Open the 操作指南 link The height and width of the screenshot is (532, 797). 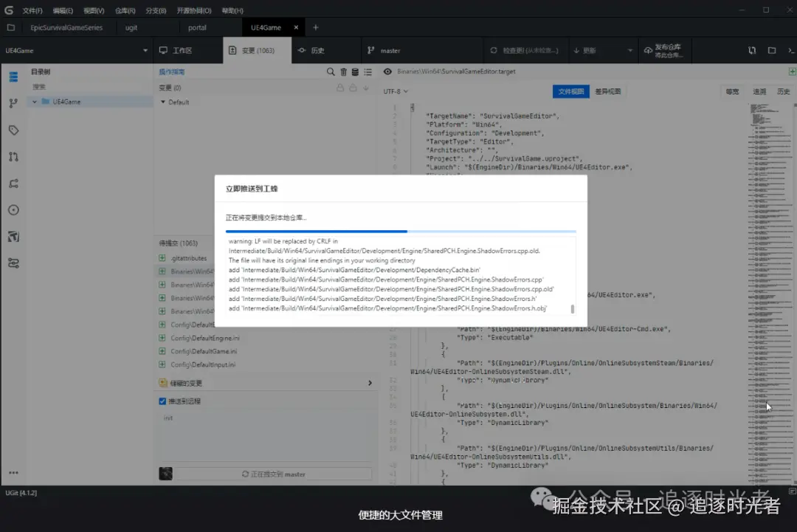point(172,72)
